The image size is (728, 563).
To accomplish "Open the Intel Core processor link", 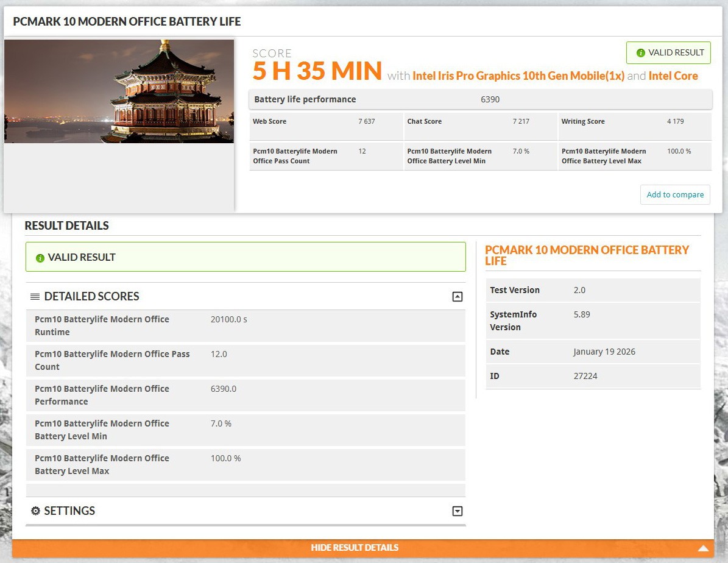I will click(x=673, y=76).
